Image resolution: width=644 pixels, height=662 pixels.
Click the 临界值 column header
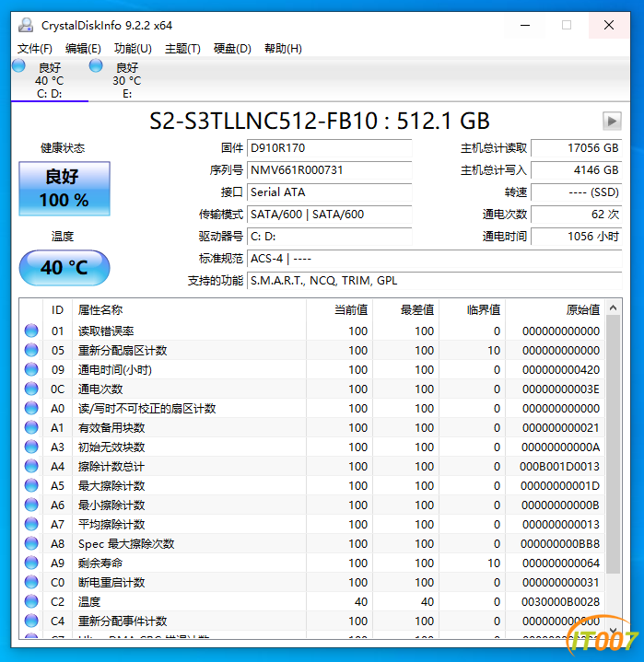(x=472, y=310)
